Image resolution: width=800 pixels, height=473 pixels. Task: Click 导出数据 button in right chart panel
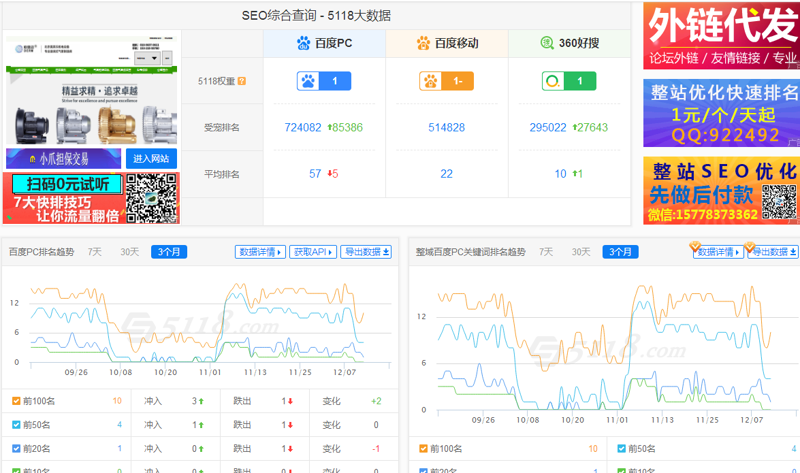coord(773,252)
